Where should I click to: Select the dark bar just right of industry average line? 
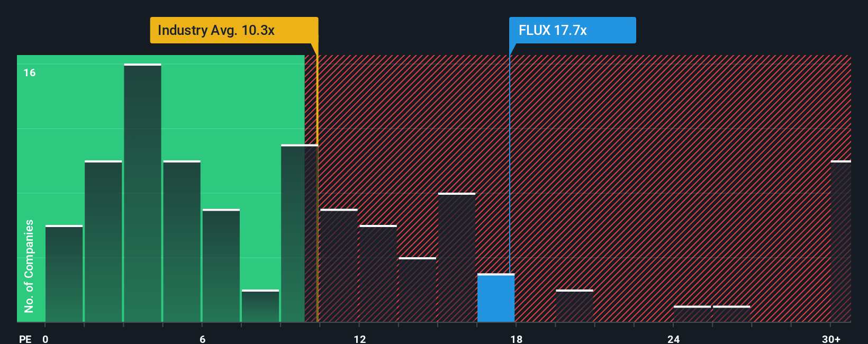pyautogui.click(x=339, y=266)
